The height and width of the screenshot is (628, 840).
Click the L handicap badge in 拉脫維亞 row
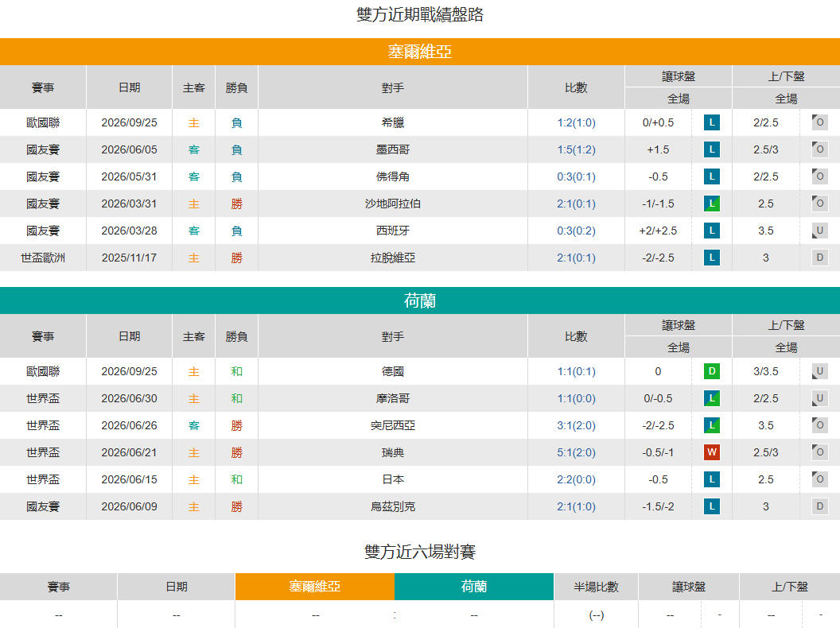point(711,258)
